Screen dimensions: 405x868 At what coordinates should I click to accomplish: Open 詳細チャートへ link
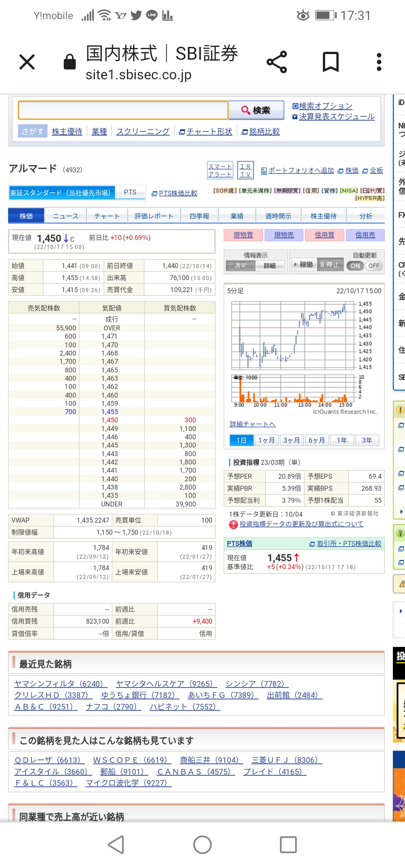tap(253, 424)
